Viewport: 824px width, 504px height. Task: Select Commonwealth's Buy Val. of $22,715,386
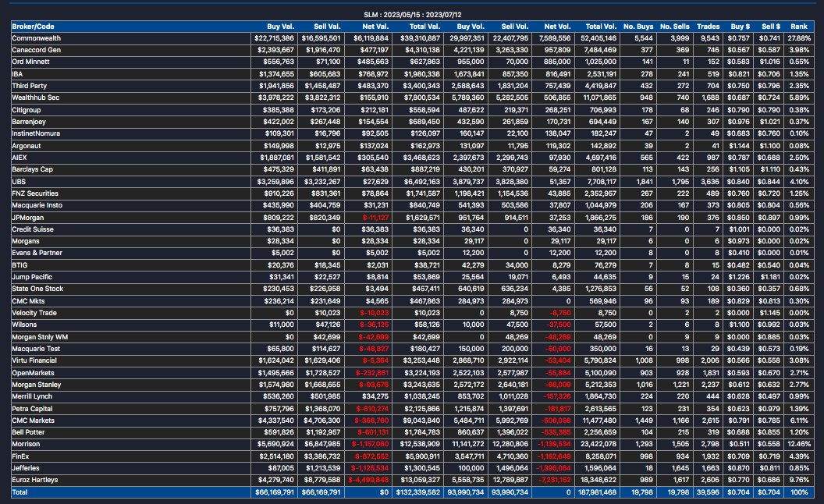(x=275, y=38)
